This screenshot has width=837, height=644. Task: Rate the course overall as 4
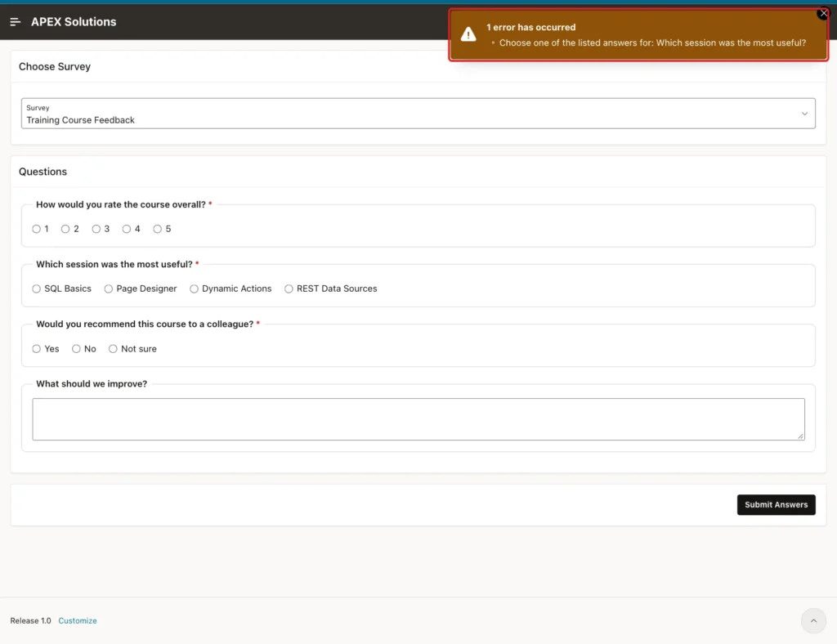127,229
